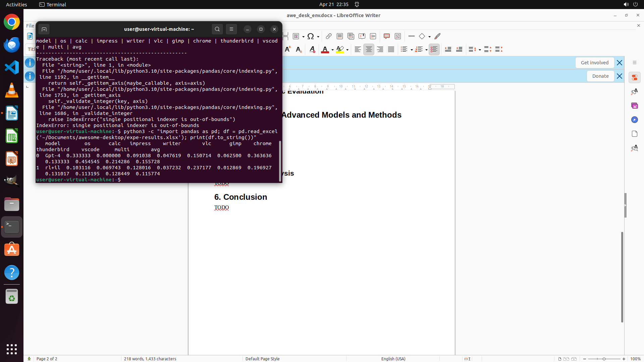Toggle Justified paragraph alignment
644x362 pixels.
(391, 50)
